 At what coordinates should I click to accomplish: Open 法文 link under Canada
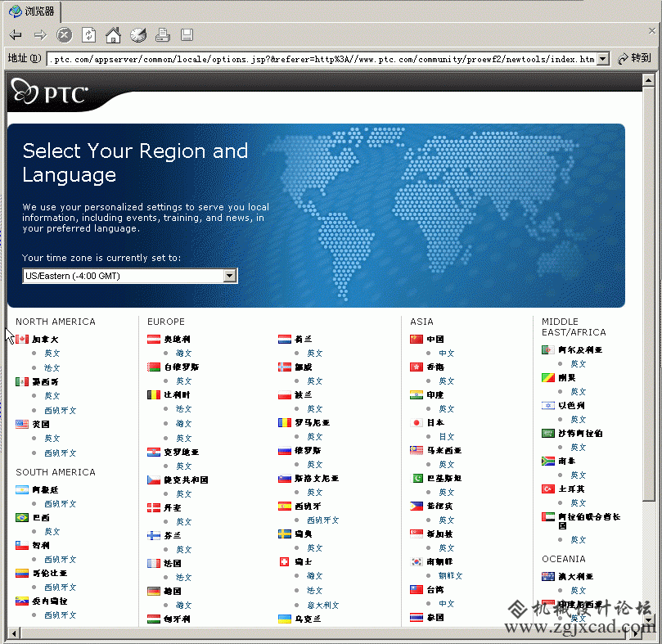(52, 367)
